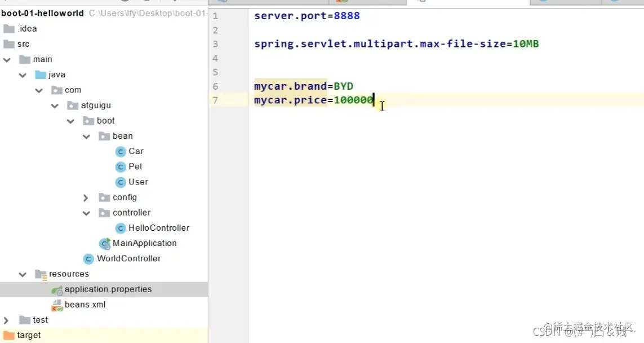Click line number 7 in gutter
The width and height of the screenshot is (644, 343).
point(216,100)
